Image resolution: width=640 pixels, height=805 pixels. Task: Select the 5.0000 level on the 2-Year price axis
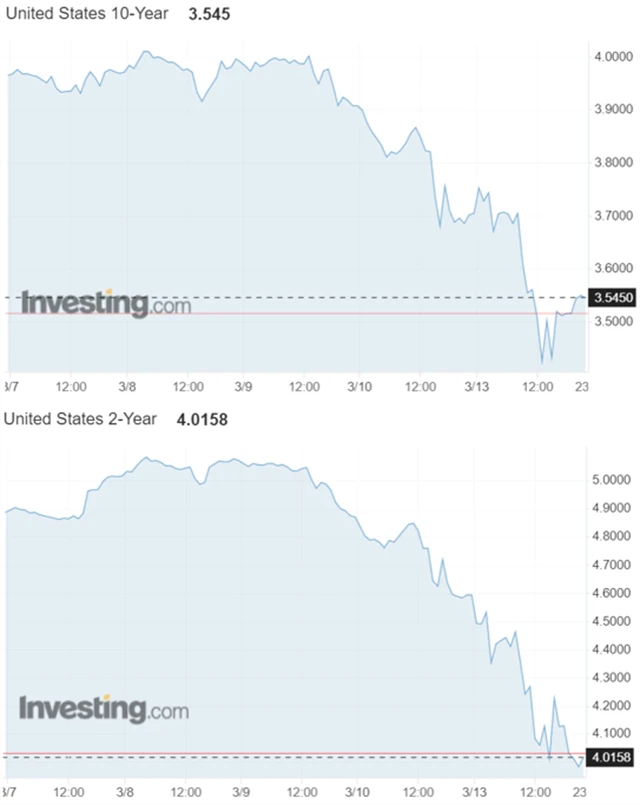(613, 481)
